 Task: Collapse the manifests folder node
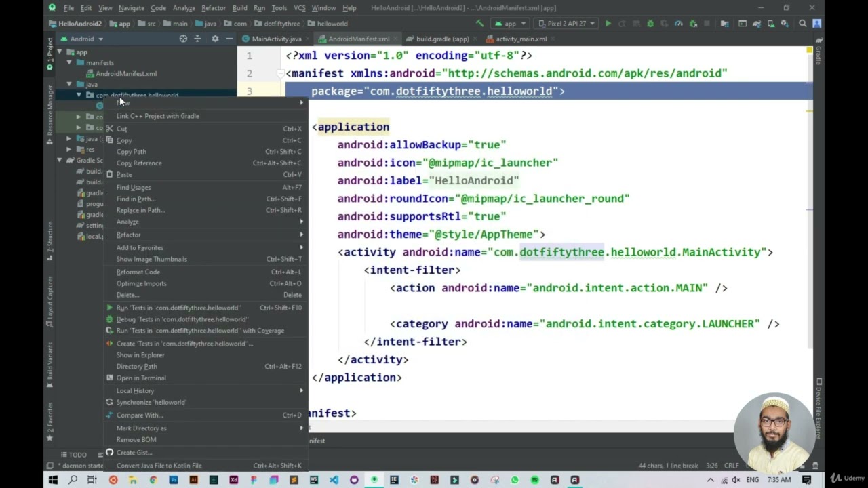pos(69,63)
